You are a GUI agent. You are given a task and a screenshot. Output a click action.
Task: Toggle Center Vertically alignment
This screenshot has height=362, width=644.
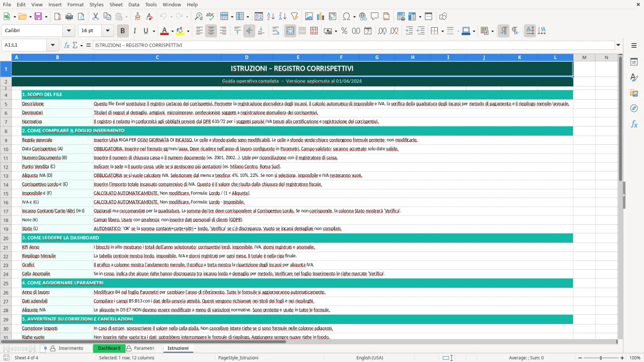coord(249,31)
